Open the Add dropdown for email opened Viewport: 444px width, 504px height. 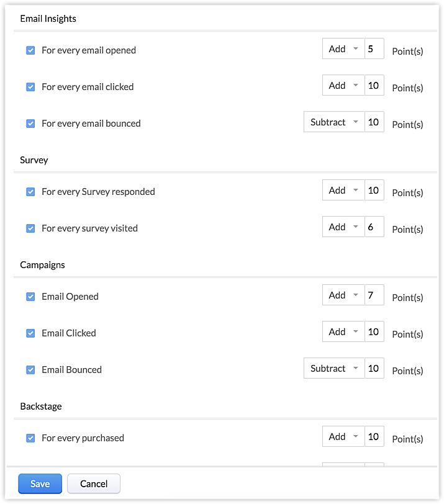pyautogui.click(x=343, y=49)
